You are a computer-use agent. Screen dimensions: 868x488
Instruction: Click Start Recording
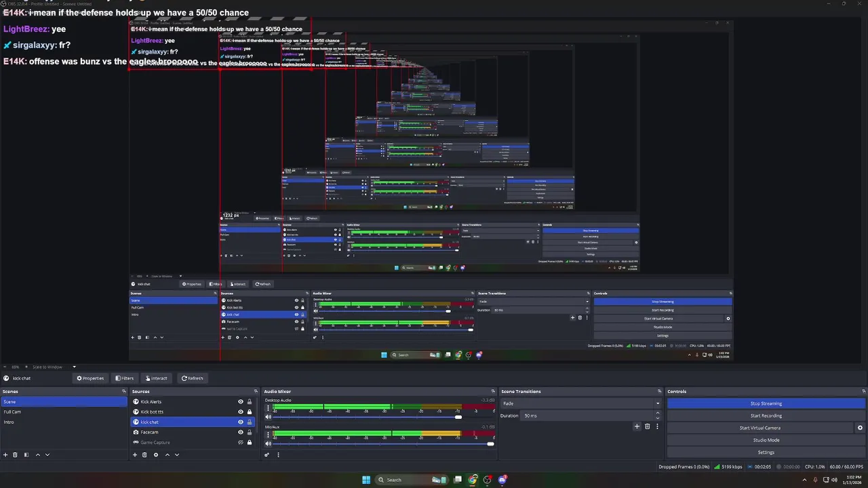tap(766, 415)
